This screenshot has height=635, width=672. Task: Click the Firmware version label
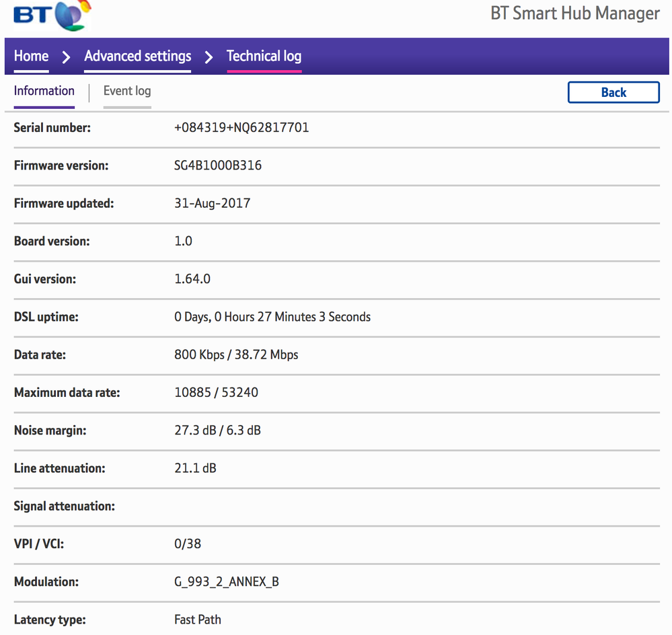tap(61, 165)
